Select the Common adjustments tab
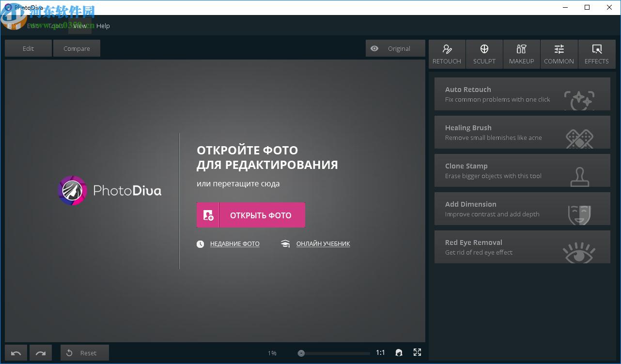The width and height of the screenshot is (621, 364). pyautogui.click(x=559, y=54)
